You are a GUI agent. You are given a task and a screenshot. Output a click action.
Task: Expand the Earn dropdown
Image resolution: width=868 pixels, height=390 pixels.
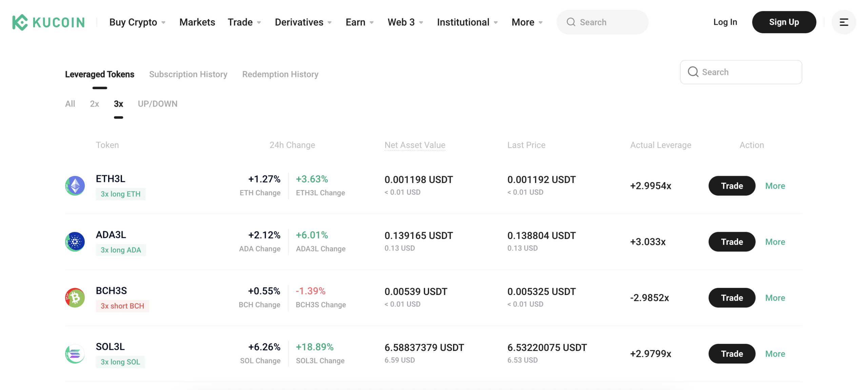[359, 22]
